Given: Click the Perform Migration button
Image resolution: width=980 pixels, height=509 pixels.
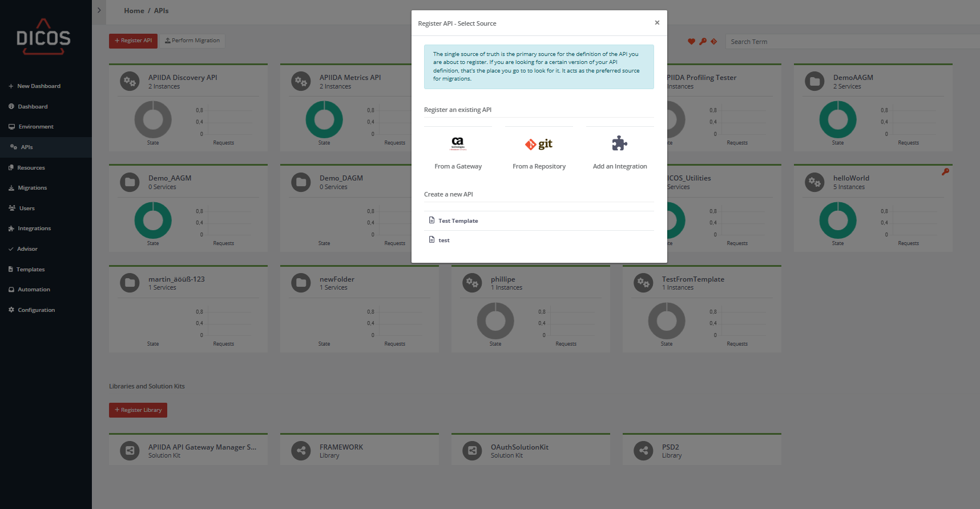Looking at the screenshot, I should (192, 41).
